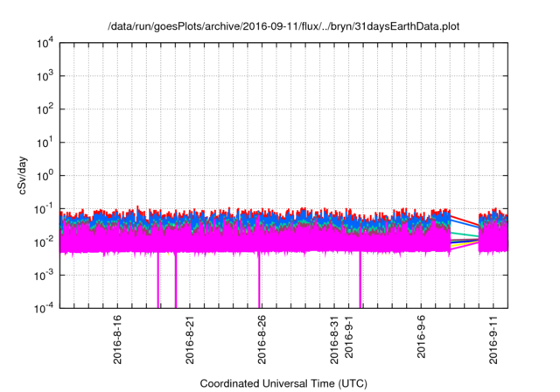Click the 10^-1 y-axis tick label
Screen dimensions: 560x392
44,209
